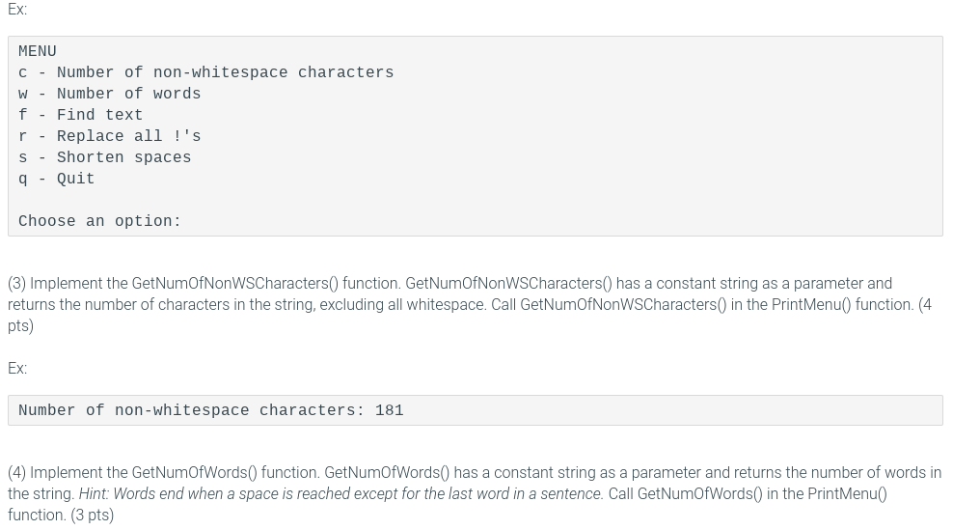980x530 pixels.
Task: Click the 'Ex:' label above the output box
Action: (x=17, y=369)
